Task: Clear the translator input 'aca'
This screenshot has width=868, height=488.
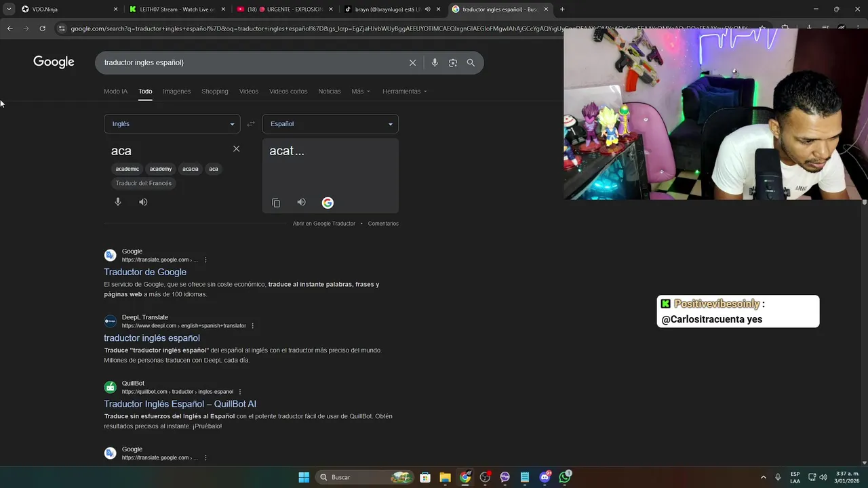Action: (x=236, y=148)
